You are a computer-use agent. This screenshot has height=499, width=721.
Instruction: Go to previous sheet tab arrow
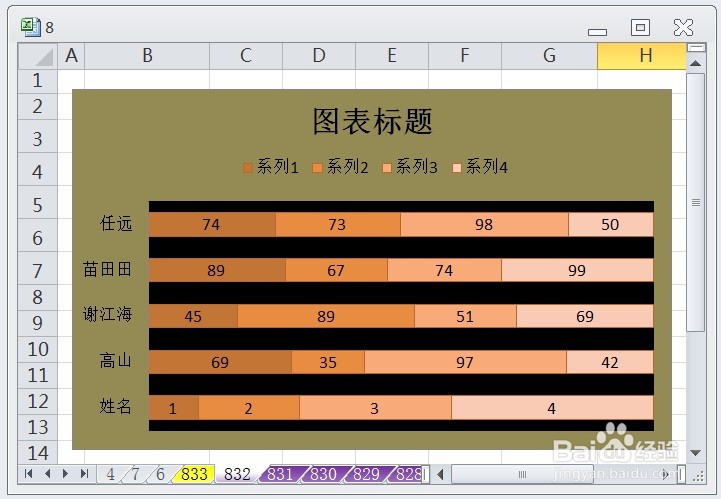click(x=47, y=474)
